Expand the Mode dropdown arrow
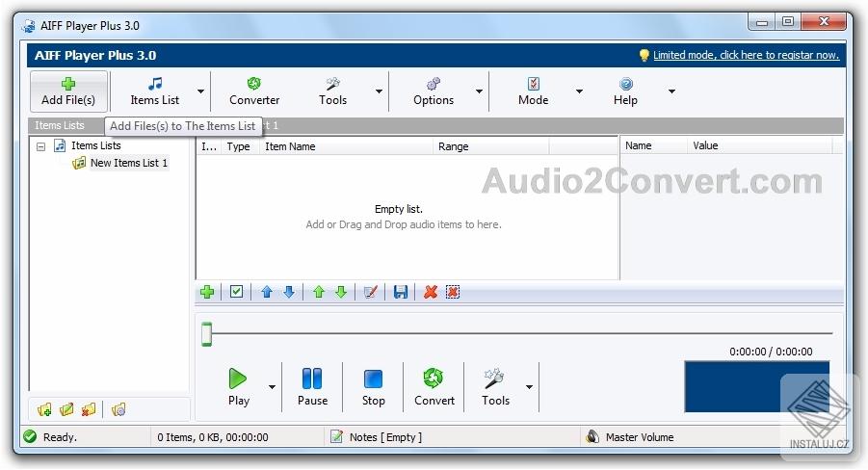Viewport: 868px width, 470px height. pyautogui.click(x=579, y=91)
